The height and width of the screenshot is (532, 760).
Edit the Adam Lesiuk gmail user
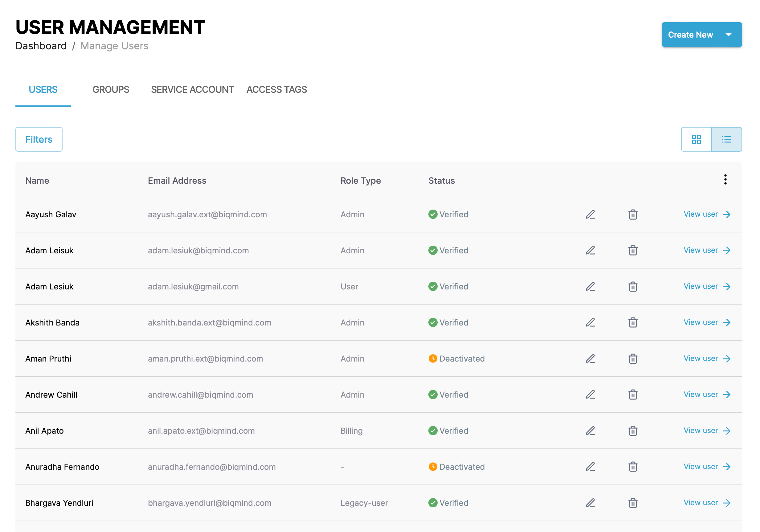(590, 287)
